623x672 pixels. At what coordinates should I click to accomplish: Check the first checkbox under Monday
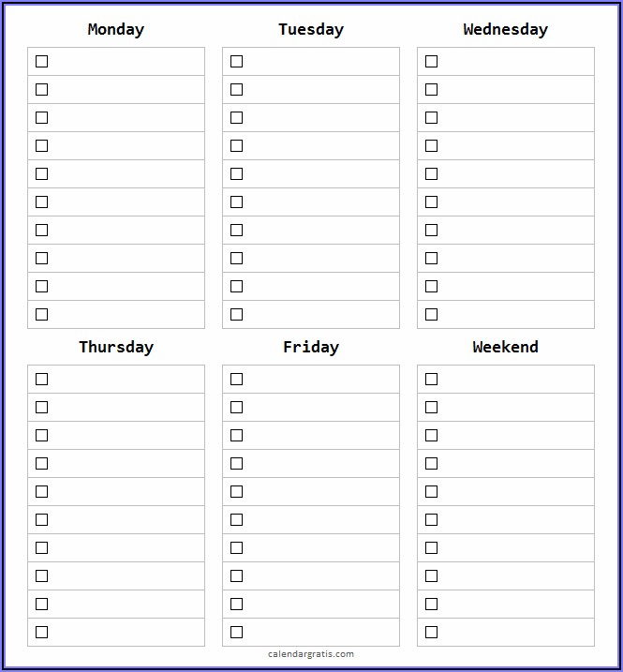[41, 62]
